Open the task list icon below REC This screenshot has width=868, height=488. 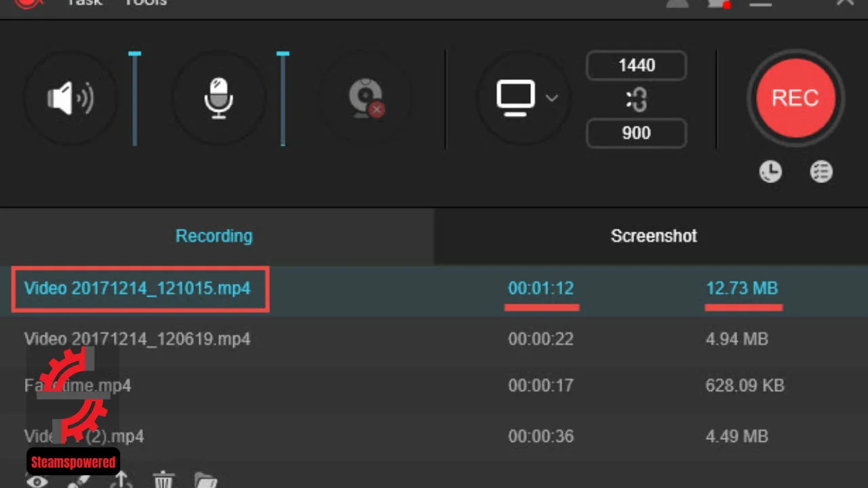[821, 172]
